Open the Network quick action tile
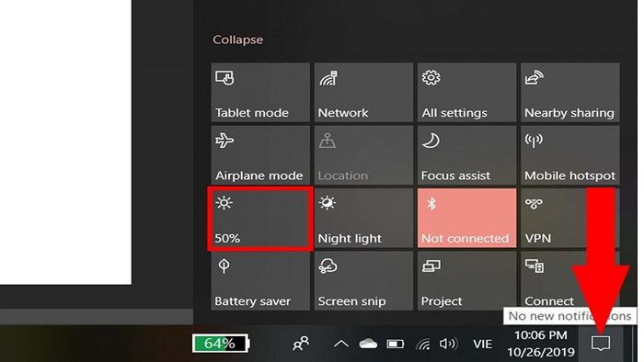This screenshot has width=644, height=362. pos(363,92)
